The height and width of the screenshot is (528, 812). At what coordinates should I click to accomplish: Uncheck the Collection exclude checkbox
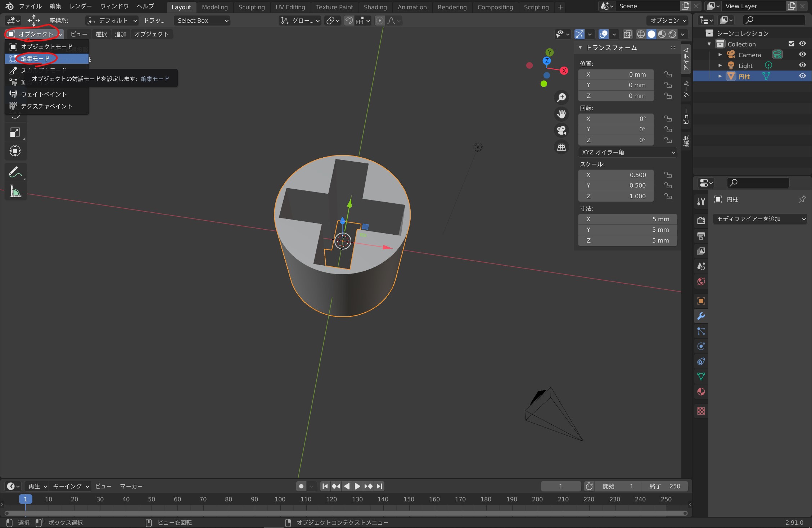(791, 44)
